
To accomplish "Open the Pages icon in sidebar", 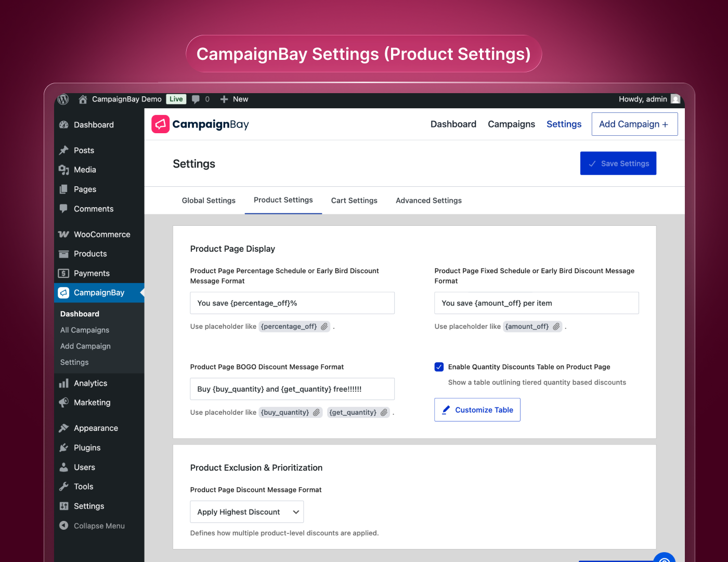I will pyautogui.click(x=64, y=189).
